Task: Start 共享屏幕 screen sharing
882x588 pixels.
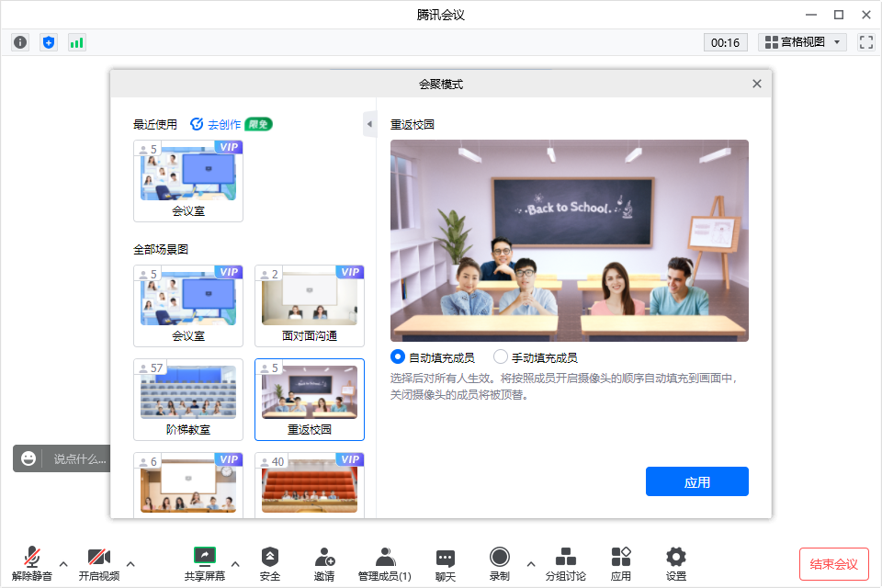Action: click(205, 564)
